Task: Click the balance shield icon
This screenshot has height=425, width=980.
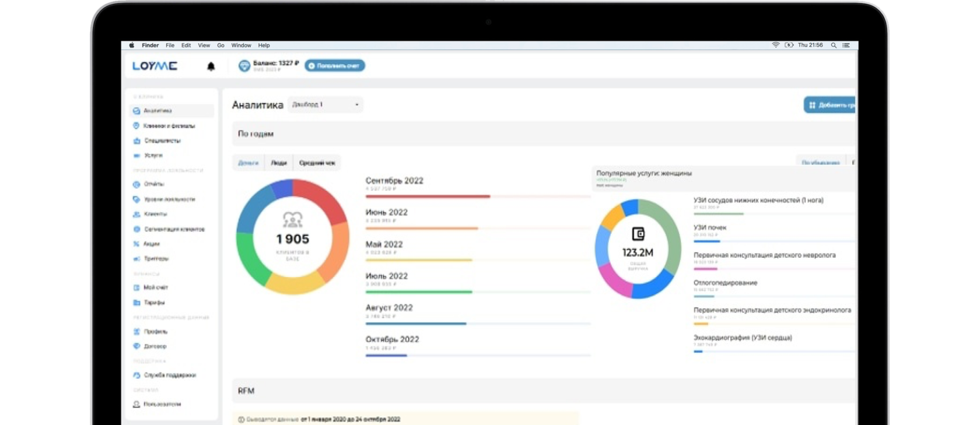Action: pos(244,66)
